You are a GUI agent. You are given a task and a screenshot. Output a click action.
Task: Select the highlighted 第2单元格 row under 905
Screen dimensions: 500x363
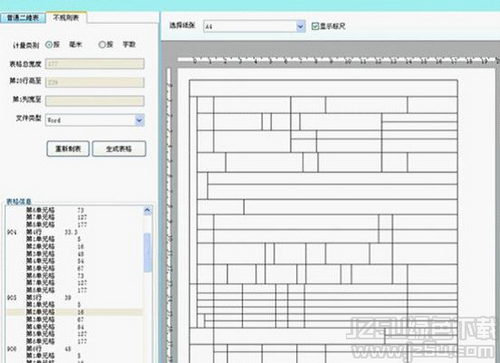coord(75,312)
